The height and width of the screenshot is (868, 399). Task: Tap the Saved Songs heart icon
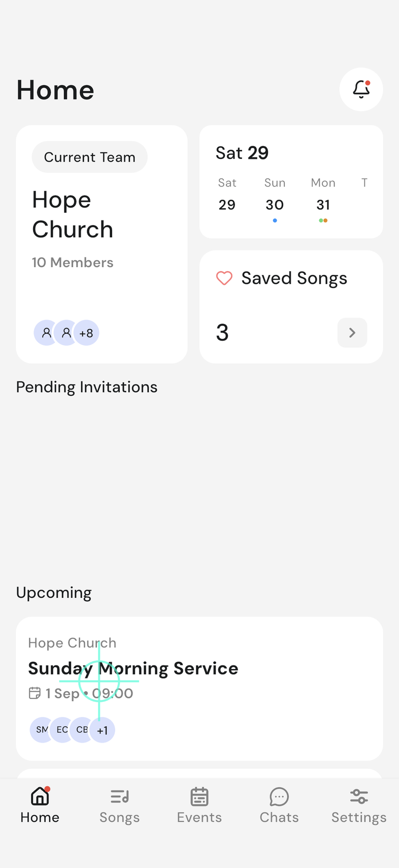(224, 278)
